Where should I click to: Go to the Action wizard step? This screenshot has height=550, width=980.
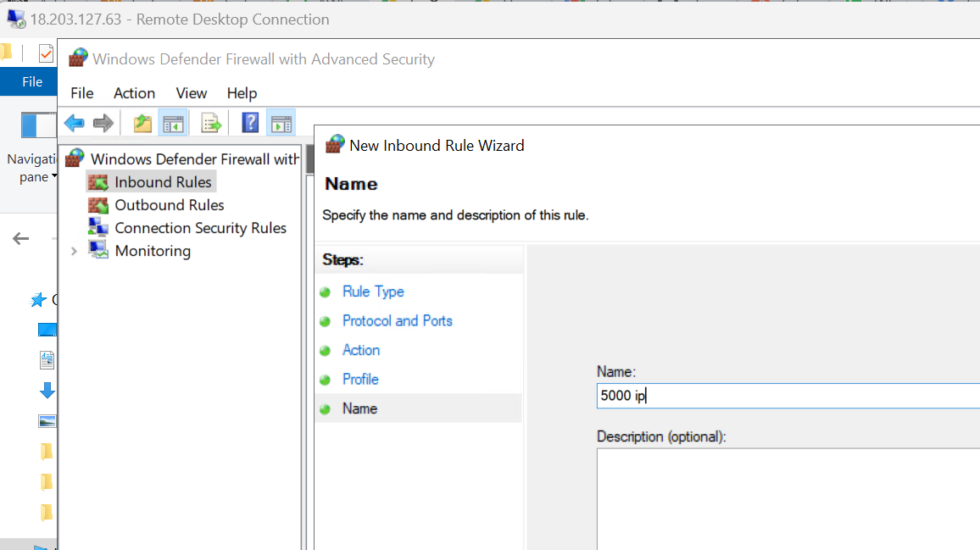[x=360, y=350]
